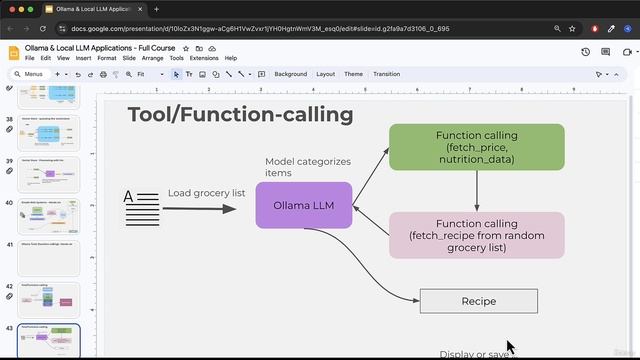Click the Add comment icon
The image size is (640, 360).
(x=262, y=74)
